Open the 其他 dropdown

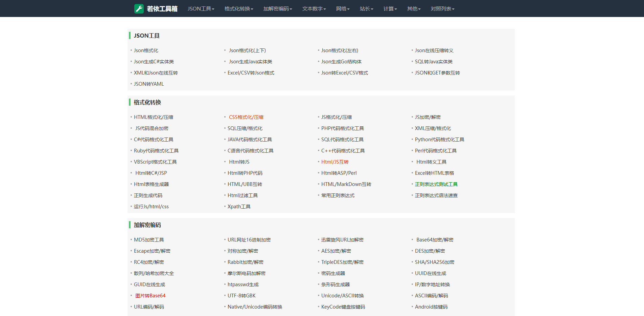click(x=413, y=8)
